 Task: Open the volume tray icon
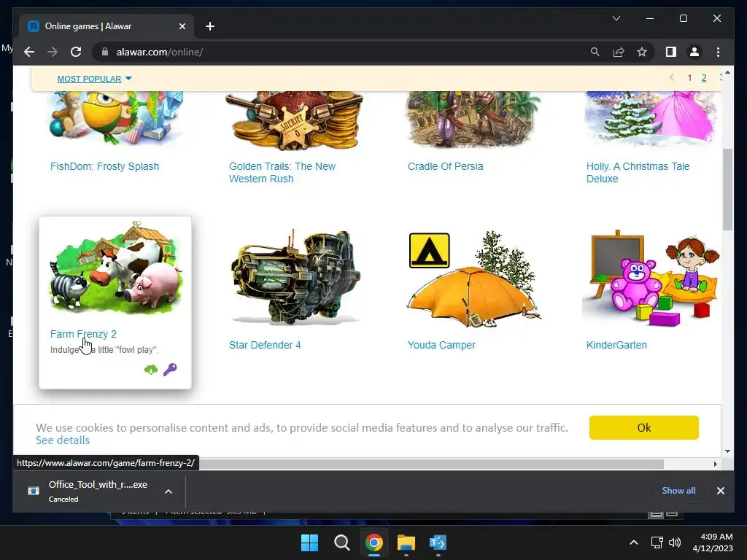(675, 542)
